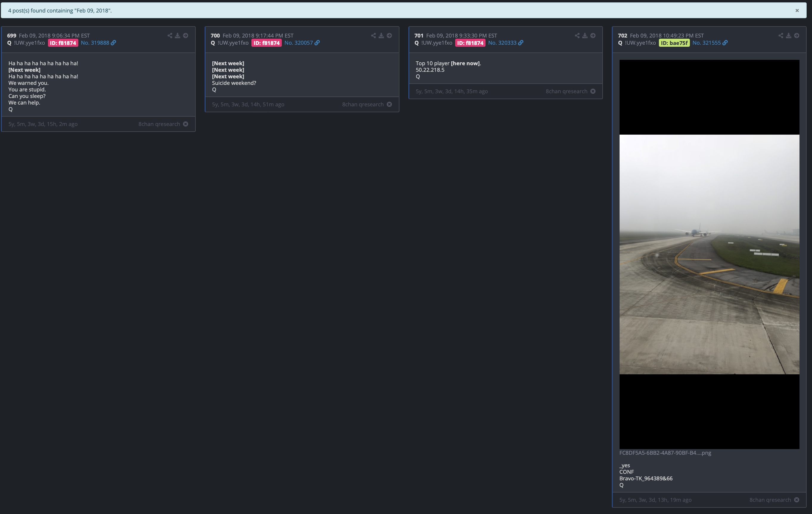Viewport: 812px width, 514px height.
Task: Click the tripcode !UW.yye1fxo on post 702
Action: (x=640, y=43)
